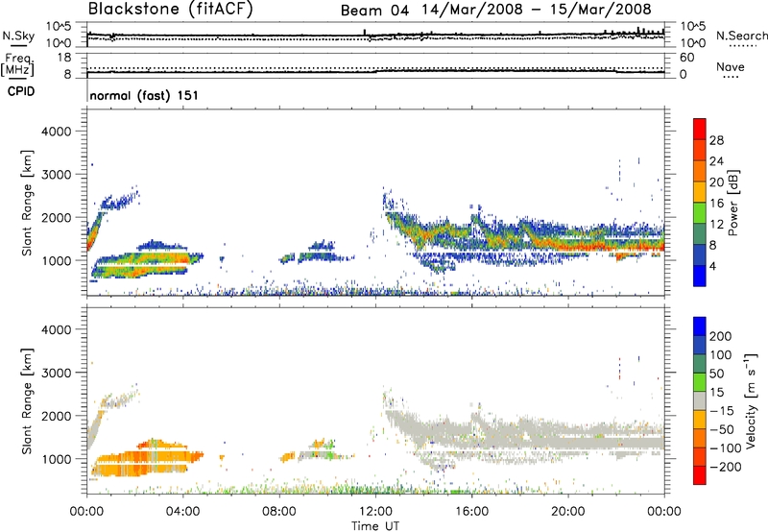Click the "-50" label on the Velocity colorbar
Image resolution: width=768 pixels, height=532 pixels.
722,429
